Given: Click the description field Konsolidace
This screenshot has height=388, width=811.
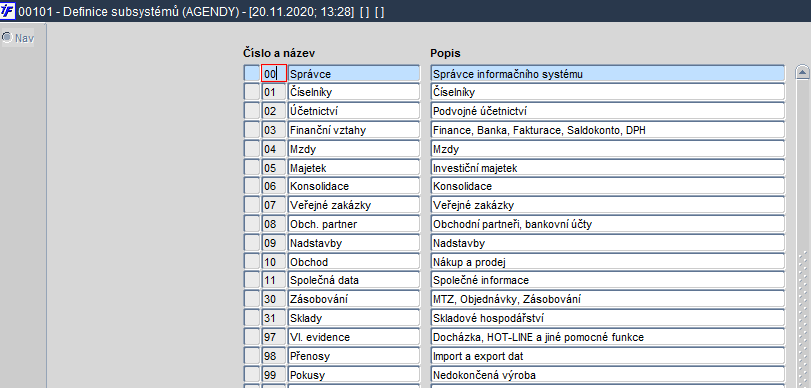Looking at the screenshot, I should 607,186.
